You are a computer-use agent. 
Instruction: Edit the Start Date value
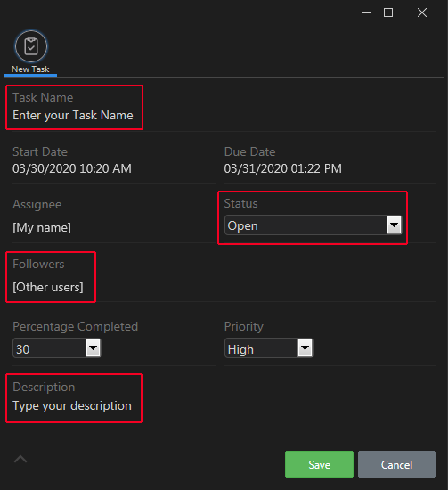point(72,168)
